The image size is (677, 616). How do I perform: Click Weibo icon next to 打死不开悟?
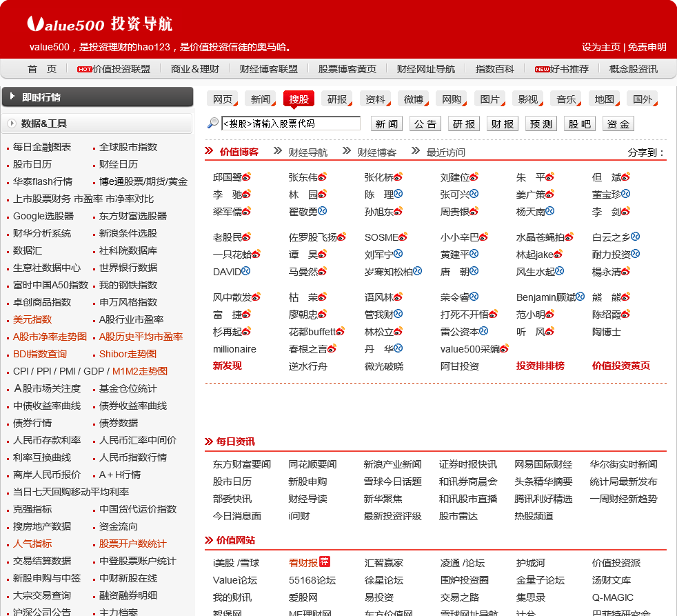(493, 314)
